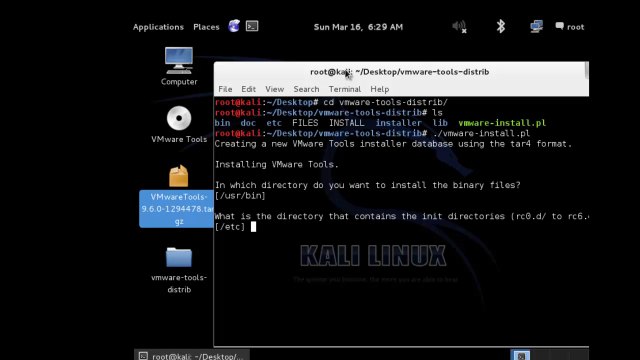Open the terminal Edit menu
The height and width of the screenshot is (360, 640).
coord(248,89)
